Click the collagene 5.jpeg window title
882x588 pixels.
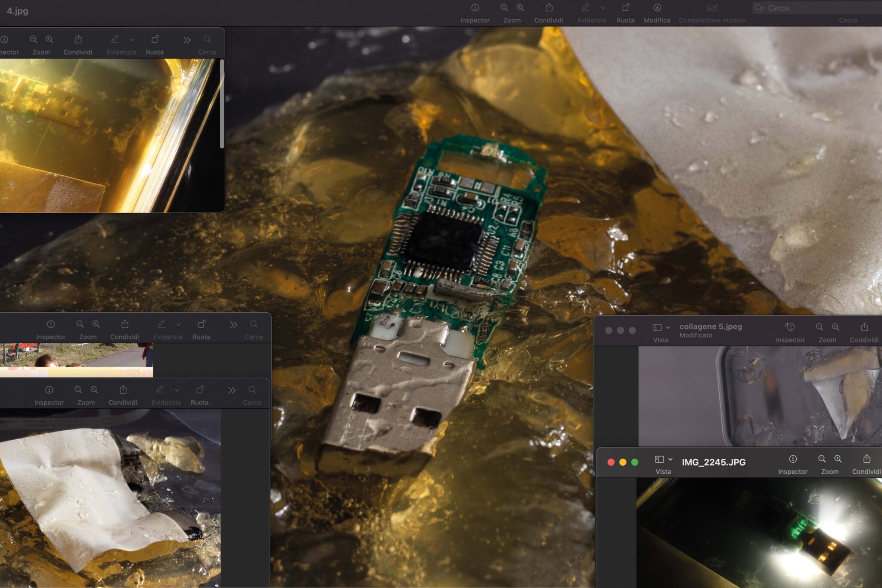click(x=711, y=327)
